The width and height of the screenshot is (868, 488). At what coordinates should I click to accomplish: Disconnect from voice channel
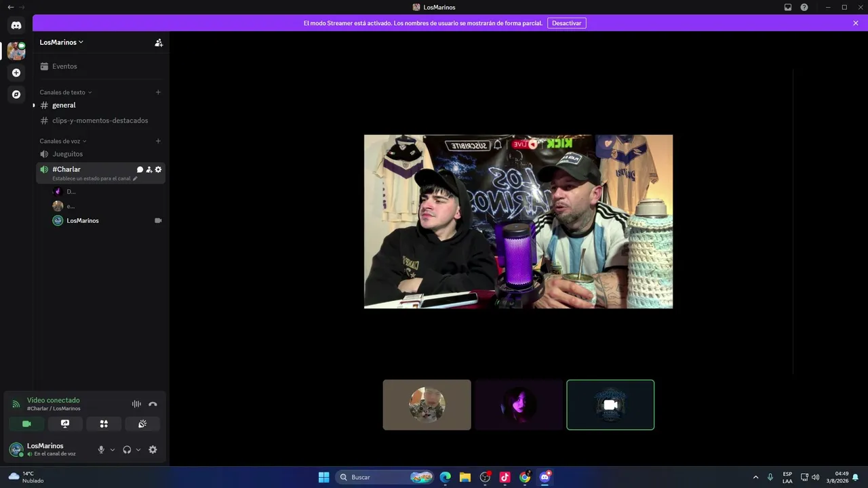pyautogui.click(x=153, y=404)
